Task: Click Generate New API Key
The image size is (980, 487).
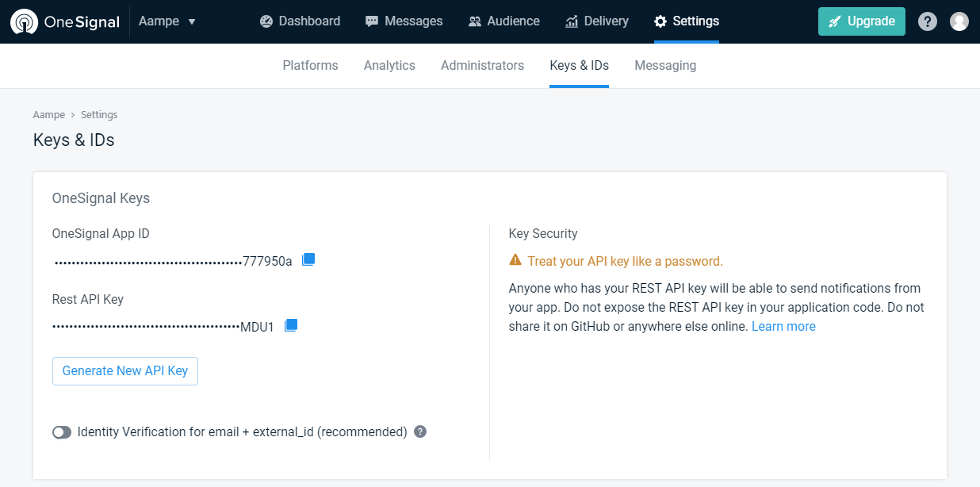Action: coord(125,371)
